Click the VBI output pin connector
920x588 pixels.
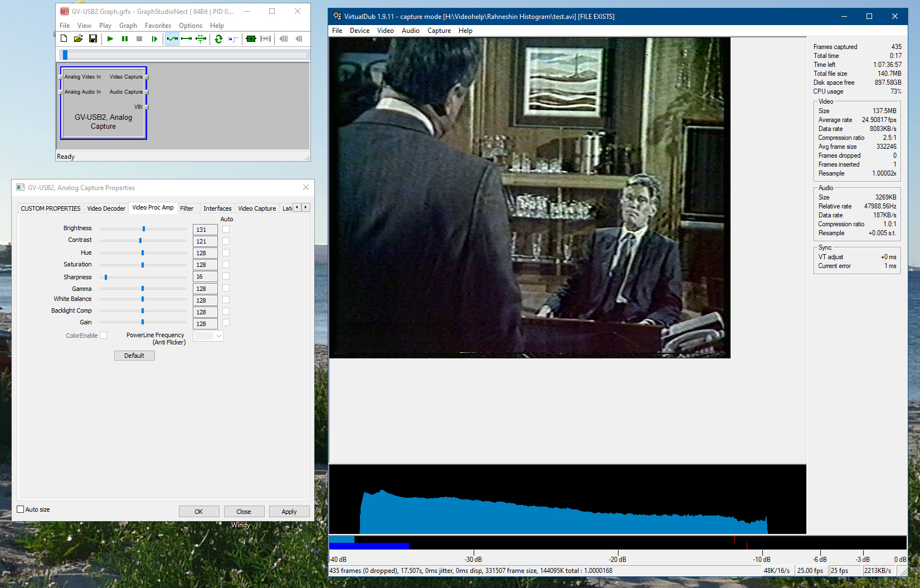pyautogui.click(x=147, y=107)
